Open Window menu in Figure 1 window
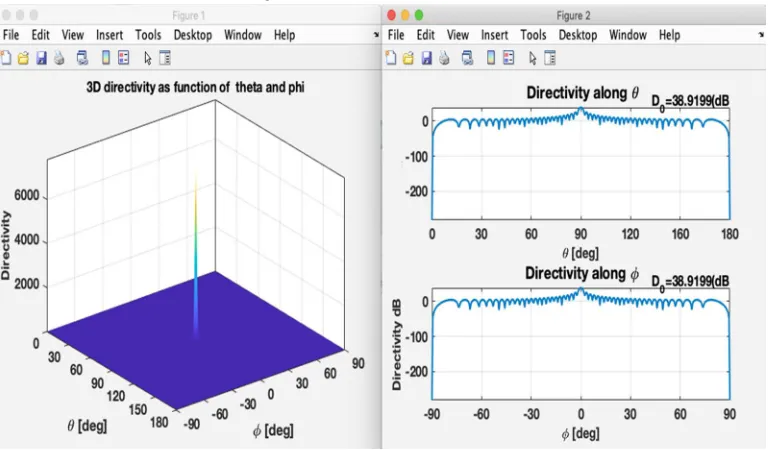 coord(243,35)
